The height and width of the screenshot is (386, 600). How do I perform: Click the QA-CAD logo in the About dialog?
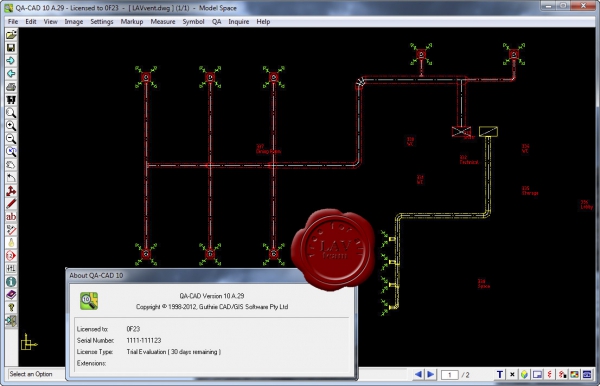pos(89,301)
